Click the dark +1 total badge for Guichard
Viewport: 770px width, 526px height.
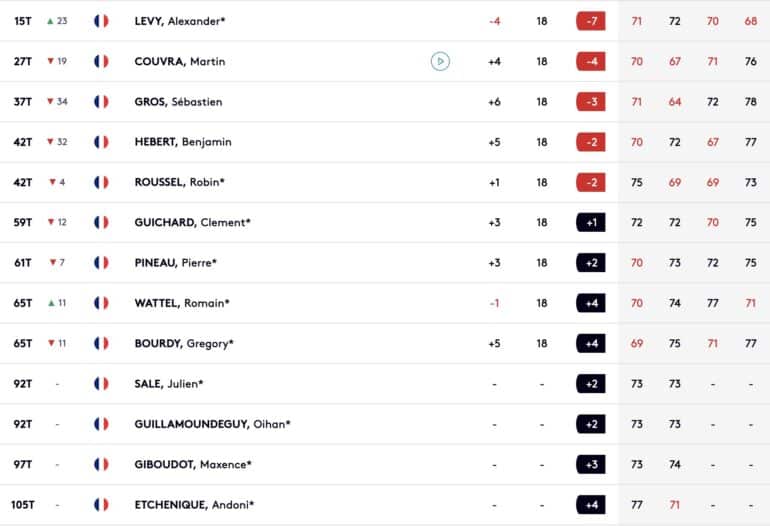pyautogui.click(x=591, y=222)
